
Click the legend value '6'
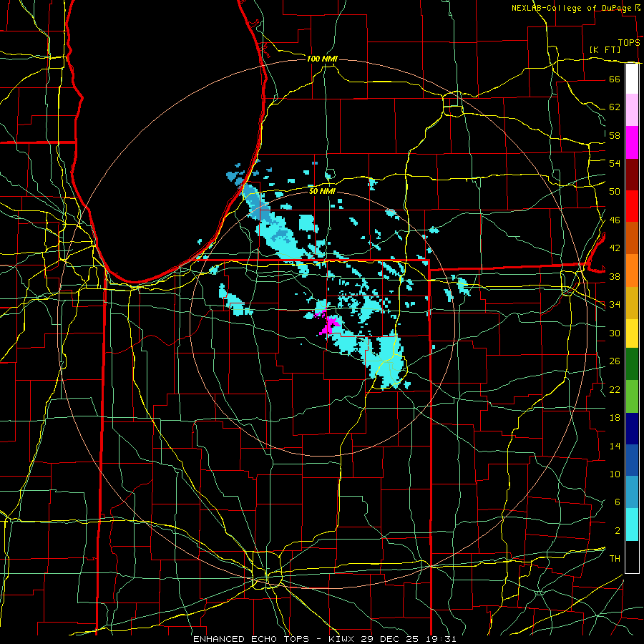618,502
